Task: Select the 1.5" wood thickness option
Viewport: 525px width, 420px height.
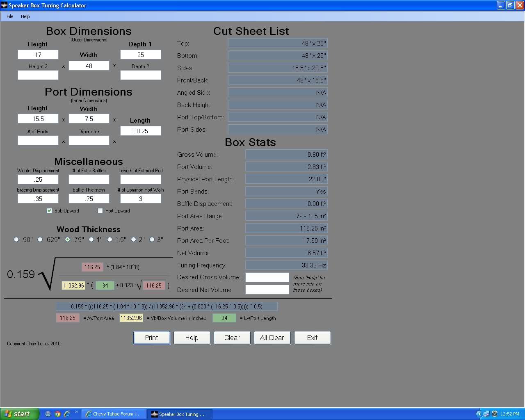Action: pos(110,240)
